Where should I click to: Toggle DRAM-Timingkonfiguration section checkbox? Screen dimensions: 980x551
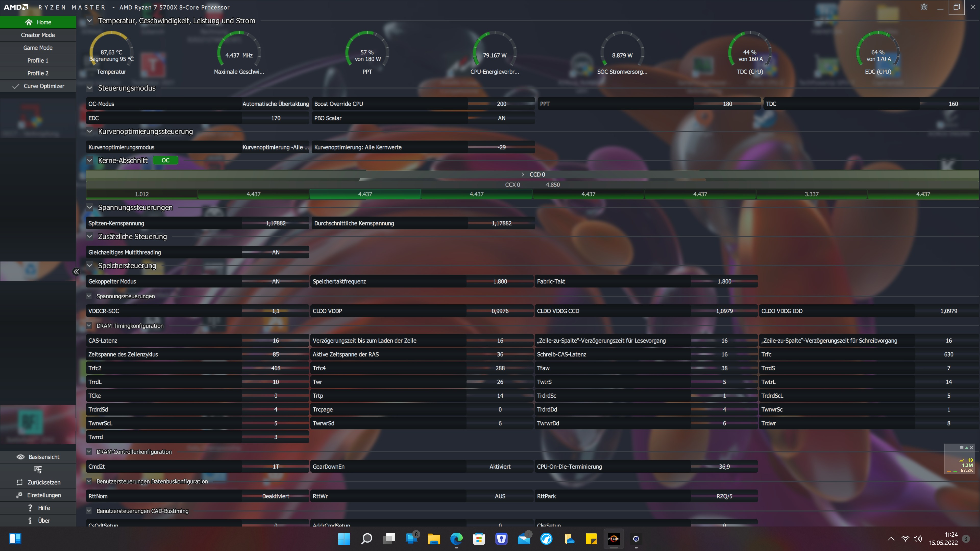pyautogui.click(x=89, y=325)
